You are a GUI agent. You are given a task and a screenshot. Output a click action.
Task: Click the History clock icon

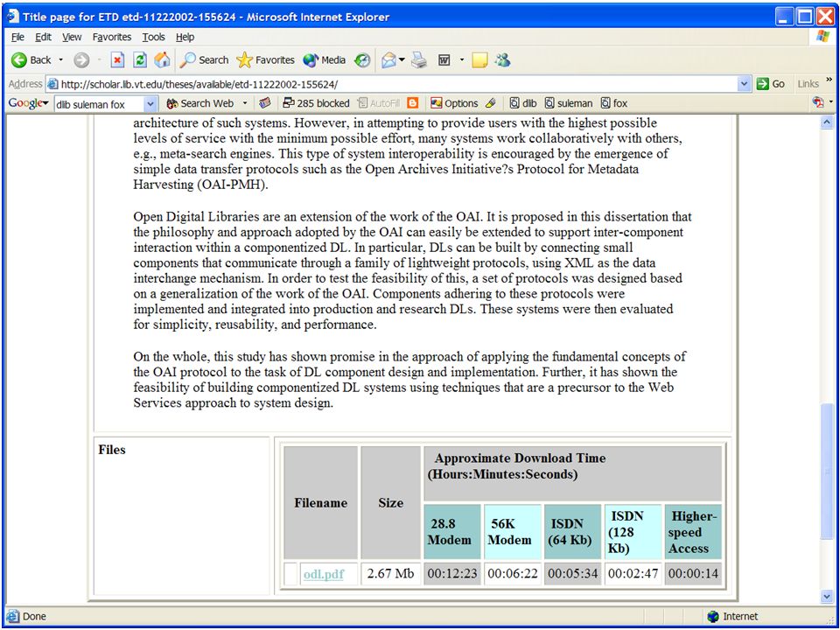[362, 60]
